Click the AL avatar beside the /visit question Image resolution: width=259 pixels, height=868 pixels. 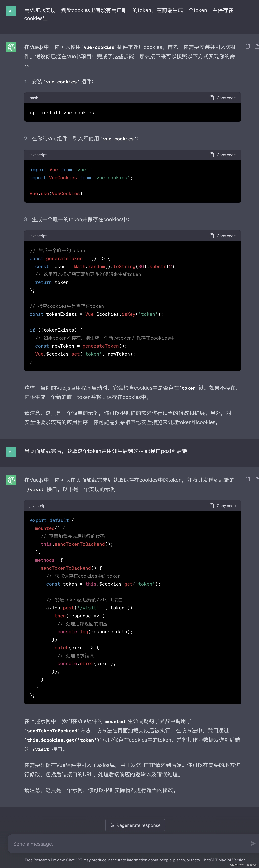[11, 451]
